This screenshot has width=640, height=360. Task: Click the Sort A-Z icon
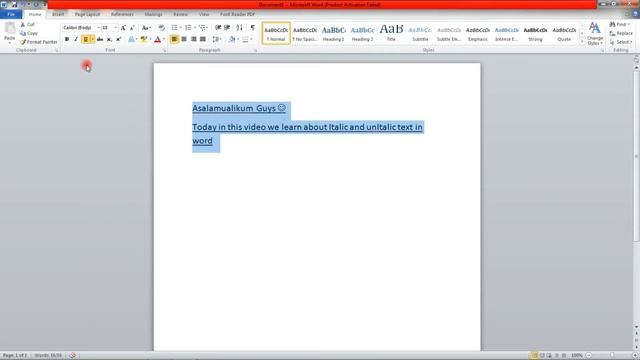pos(240,28)
